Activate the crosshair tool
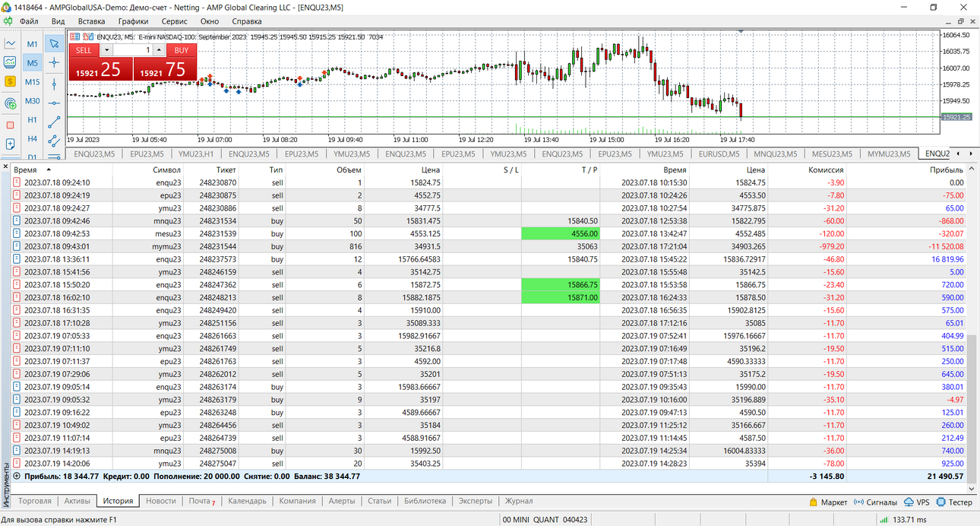This screenshot has height=526, width=980. click(x=54, y=62)
